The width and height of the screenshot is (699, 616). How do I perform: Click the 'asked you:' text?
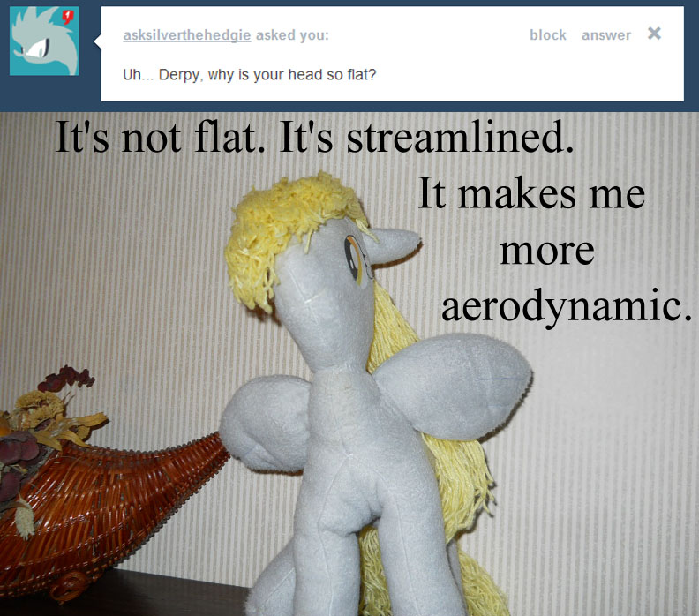pyautogui.click(x=292, y=35)
